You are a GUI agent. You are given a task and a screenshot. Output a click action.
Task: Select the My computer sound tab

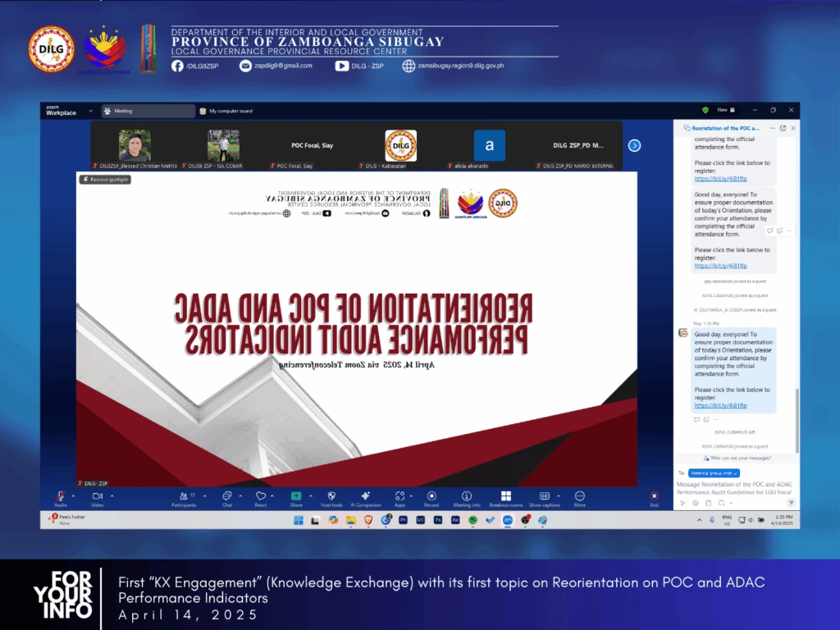pyautogui.click(x=226, y=111)
